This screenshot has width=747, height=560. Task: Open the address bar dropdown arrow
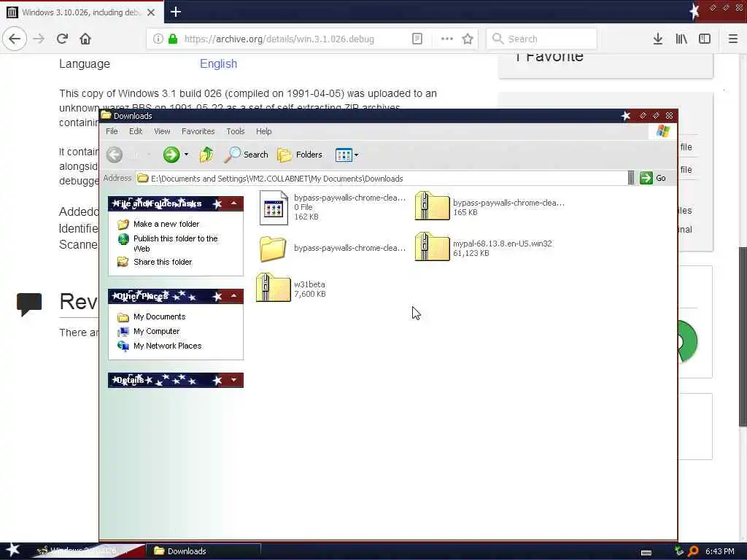[631, 178]
